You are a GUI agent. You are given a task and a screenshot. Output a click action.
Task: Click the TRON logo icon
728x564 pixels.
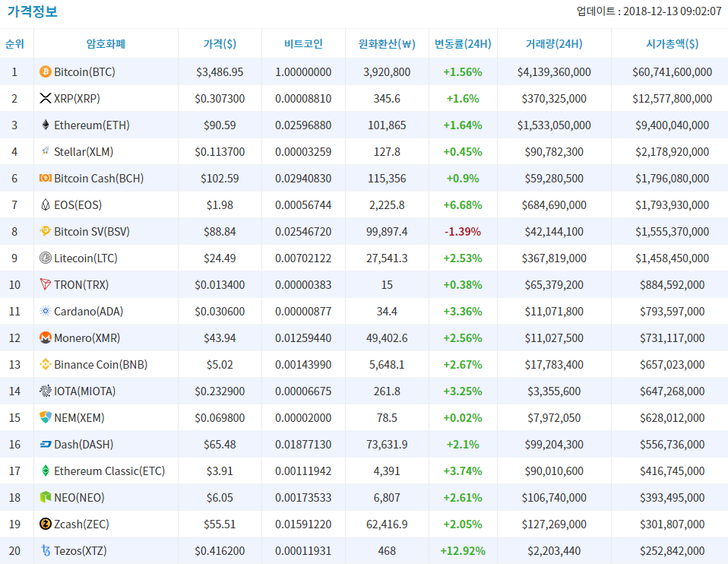click(x=45, y=284)
